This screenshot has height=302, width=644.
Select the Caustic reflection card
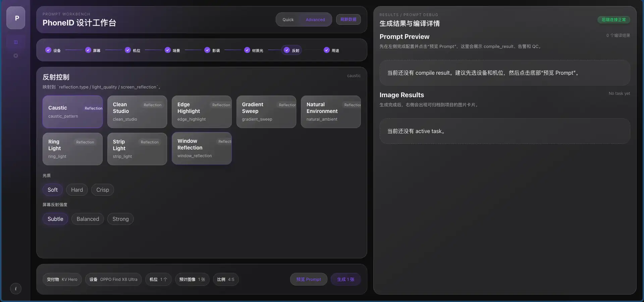pos(72,112)
